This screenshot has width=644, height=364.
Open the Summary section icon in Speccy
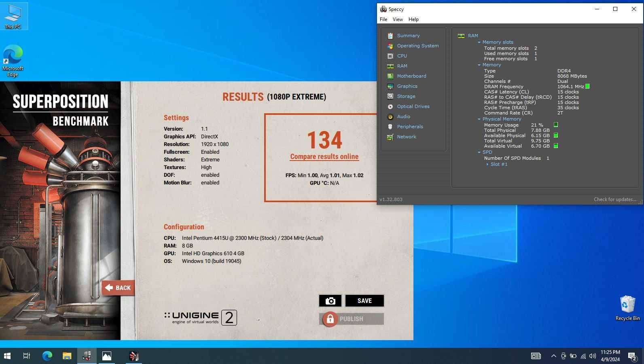pyautogui.click(x=390, y=36)
